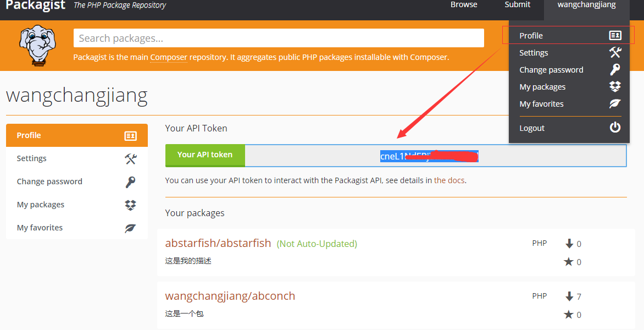
Task: Click the tools icon beside dropdown Settings
Action: (x=615, y=53)
